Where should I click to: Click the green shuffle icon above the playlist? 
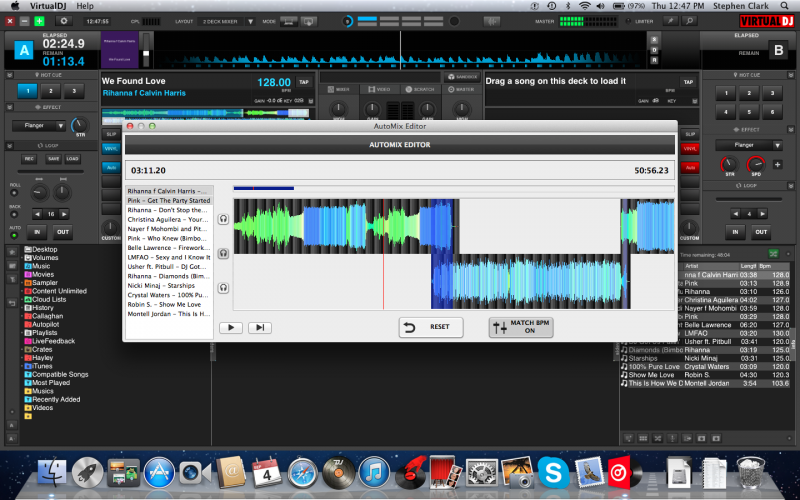(773, 254)
